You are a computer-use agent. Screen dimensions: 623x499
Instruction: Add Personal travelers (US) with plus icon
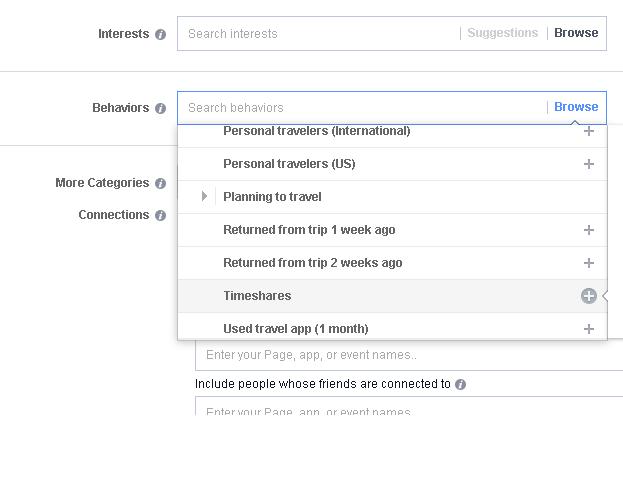589,164
